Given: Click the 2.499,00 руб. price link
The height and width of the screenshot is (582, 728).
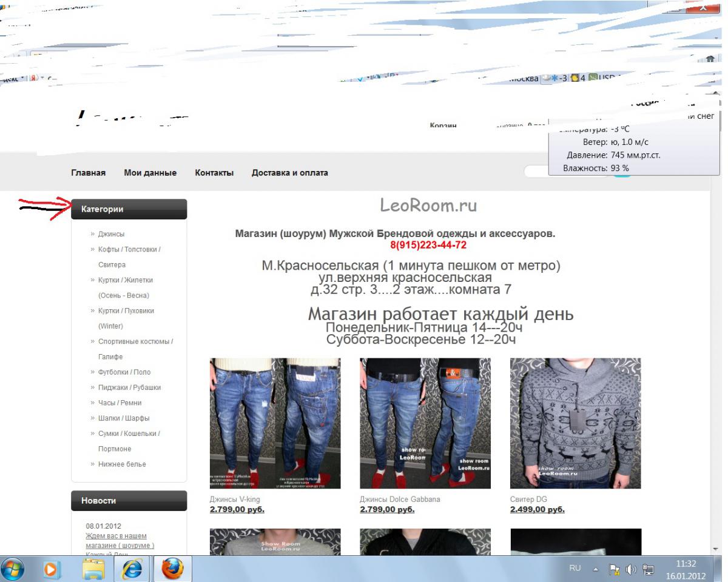Looking at the screenshot, I should (538, 510).
